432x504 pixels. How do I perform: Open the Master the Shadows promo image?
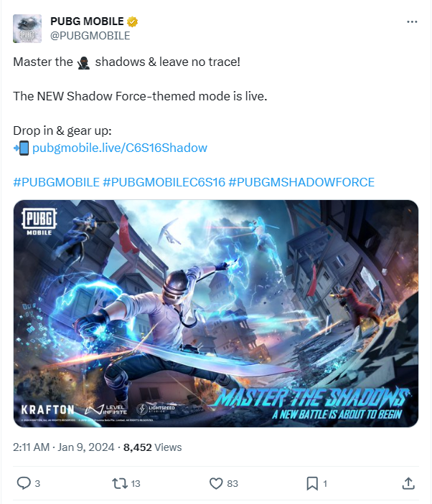click(x=216, y=313)
